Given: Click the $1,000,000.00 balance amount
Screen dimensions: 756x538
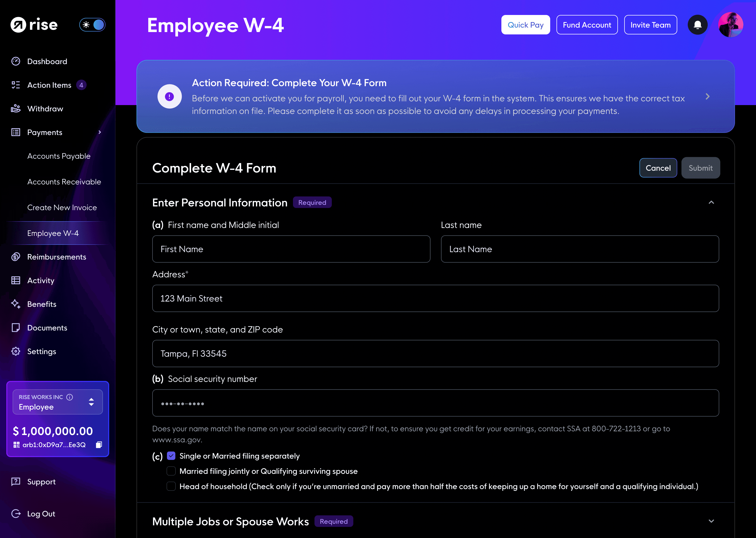Looking at the screenshot, I should click(53, 431).
